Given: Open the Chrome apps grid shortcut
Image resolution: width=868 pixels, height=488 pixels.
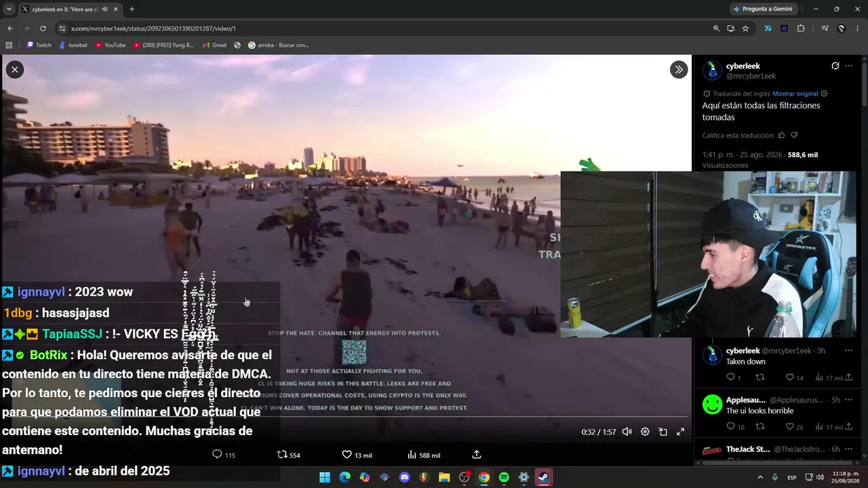Looking at the screenshot, I should click(9, 45).
